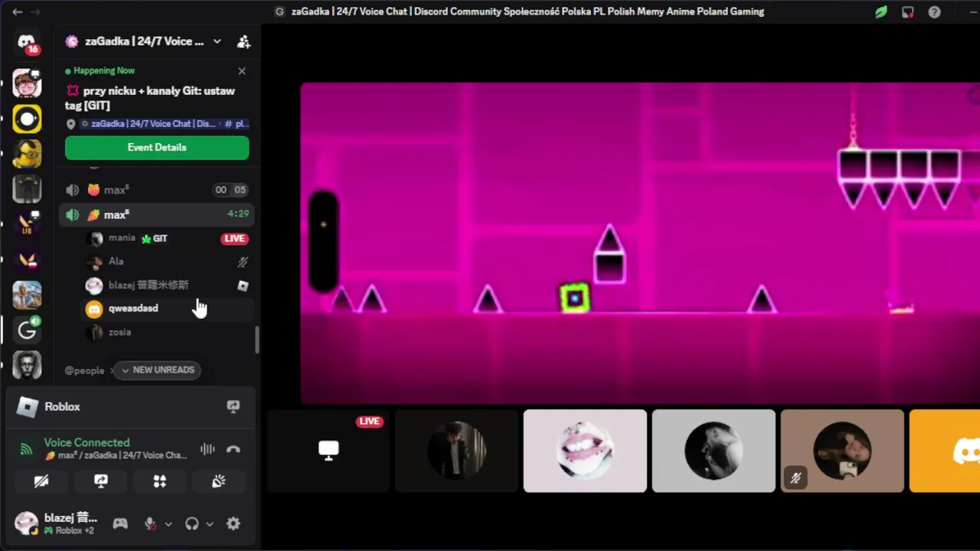This screenshot has width=980, height=551.
Task: Click the green leaf icon in title bar
Action: pos(881,12)
